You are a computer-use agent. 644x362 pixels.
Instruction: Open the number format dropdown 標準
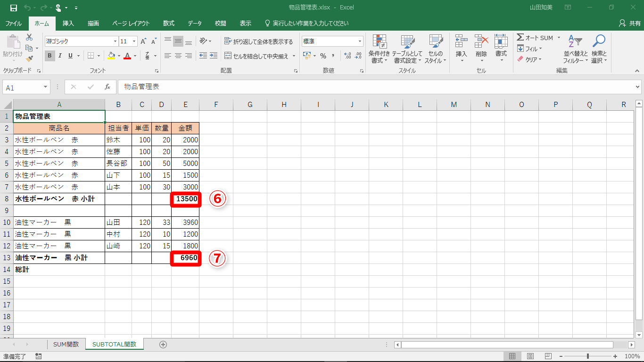tap(360, 41)
